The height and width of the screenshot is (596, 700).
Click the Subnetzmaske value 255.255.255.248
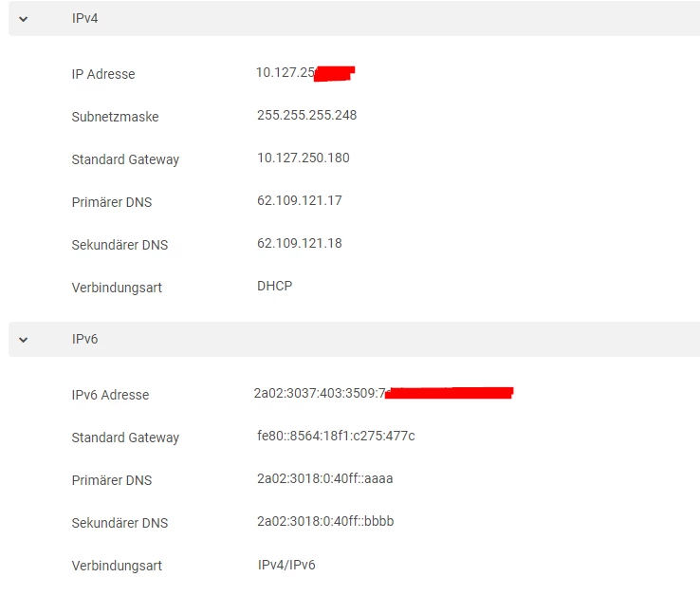pos(306,116)
